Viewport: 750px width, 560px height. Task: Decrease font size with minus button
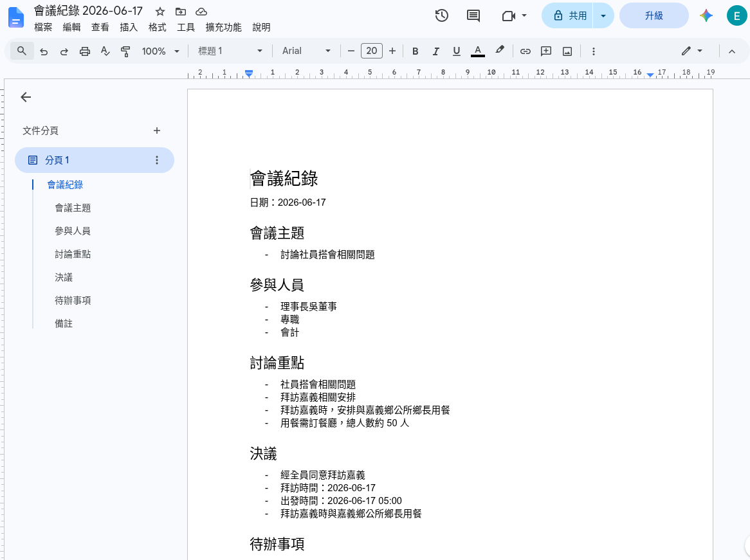click(351, 51)
